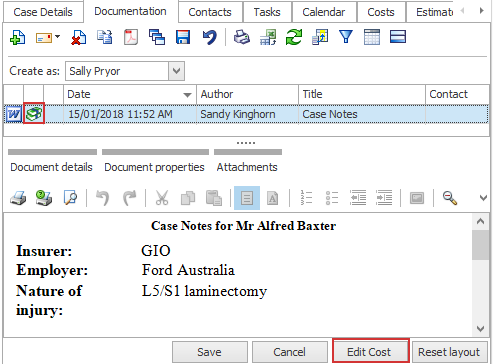
Task: Open the Costs tab
Action: point(381,12)
